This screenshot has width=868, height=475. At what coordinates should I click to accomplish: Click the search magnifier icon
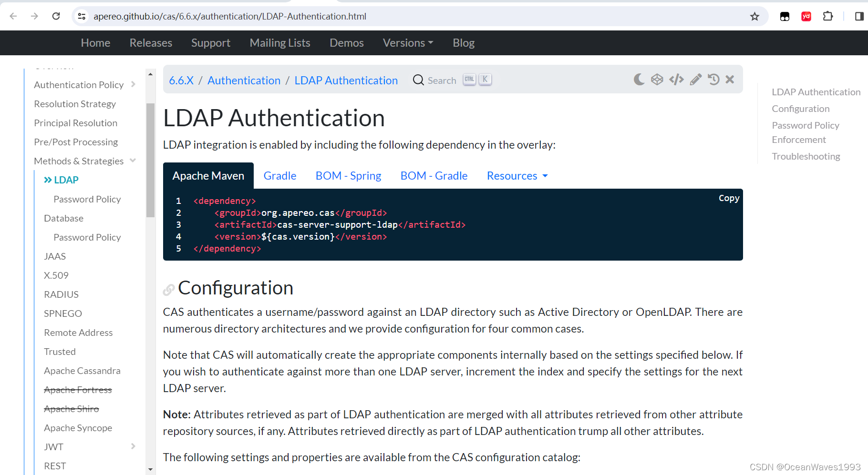418,80
